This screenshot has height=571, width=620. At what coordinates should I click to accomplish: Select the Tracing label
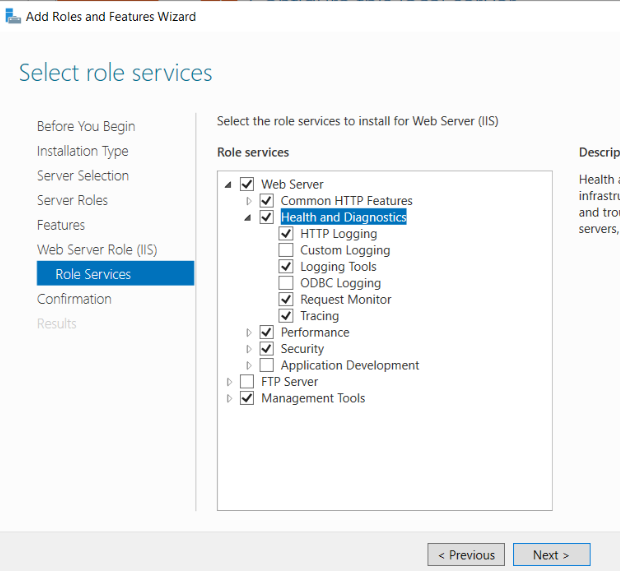click(x=319, y=316)
